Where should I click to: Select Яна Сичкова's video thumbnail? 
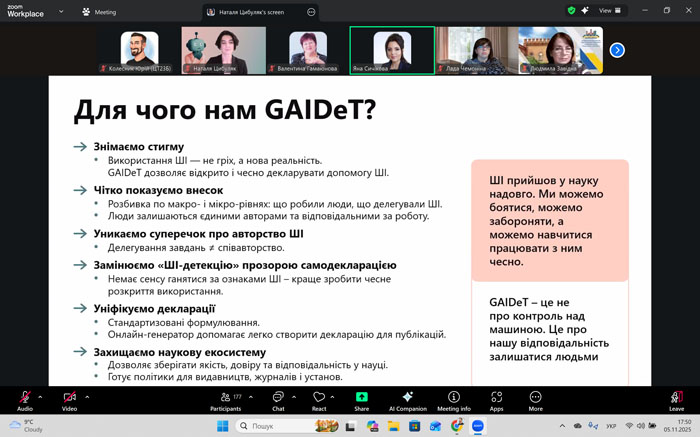pyautogui.click(x=392, y=50)
